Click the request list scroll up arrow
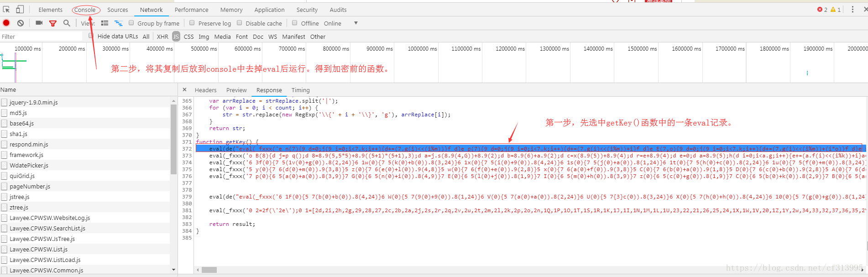The image size is (868, 277). pyautogui.click(x=173, y=100)
